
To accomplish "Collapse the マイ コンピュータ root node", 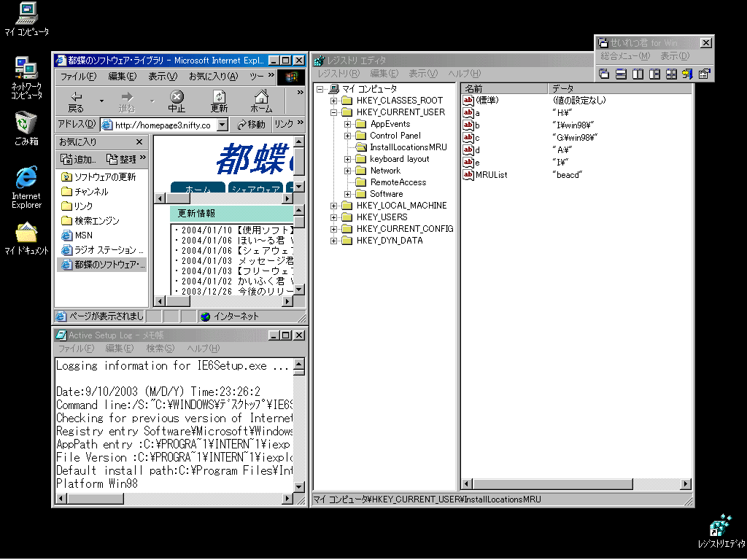I will [x=320, y=89].
